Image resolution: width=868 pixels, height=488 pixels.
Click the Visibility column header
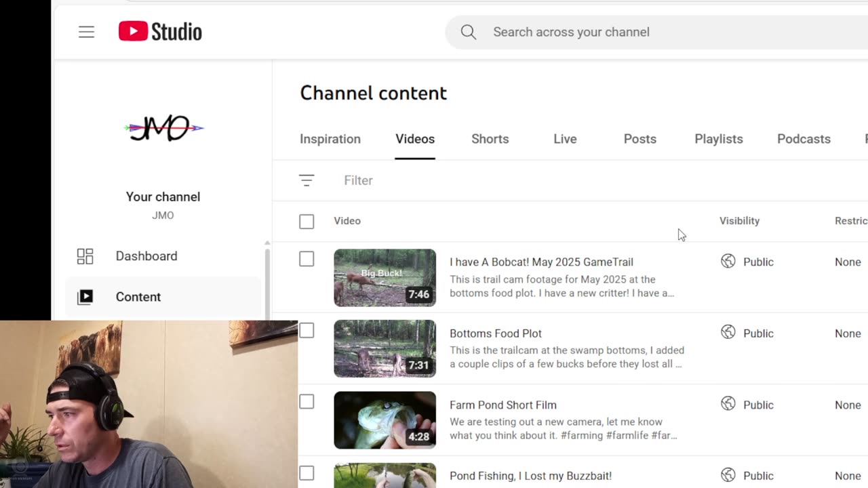739,221
